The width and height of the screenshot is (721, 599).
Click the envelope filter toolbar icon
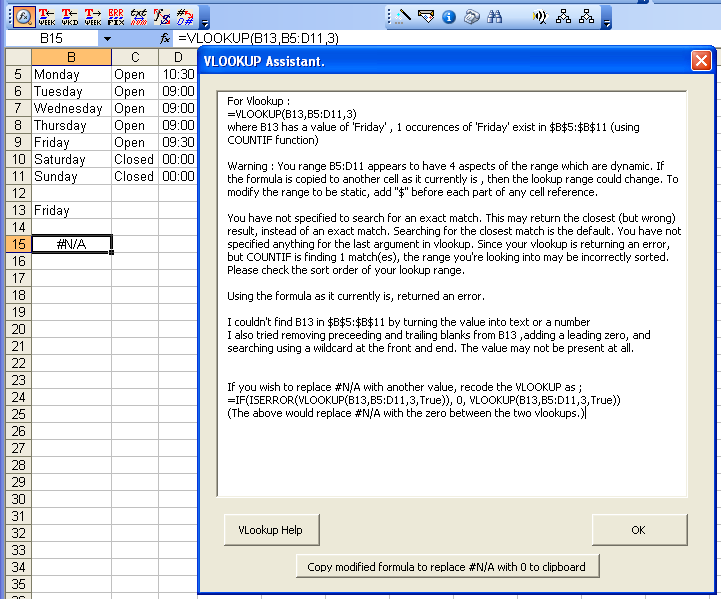click(426, 17)
